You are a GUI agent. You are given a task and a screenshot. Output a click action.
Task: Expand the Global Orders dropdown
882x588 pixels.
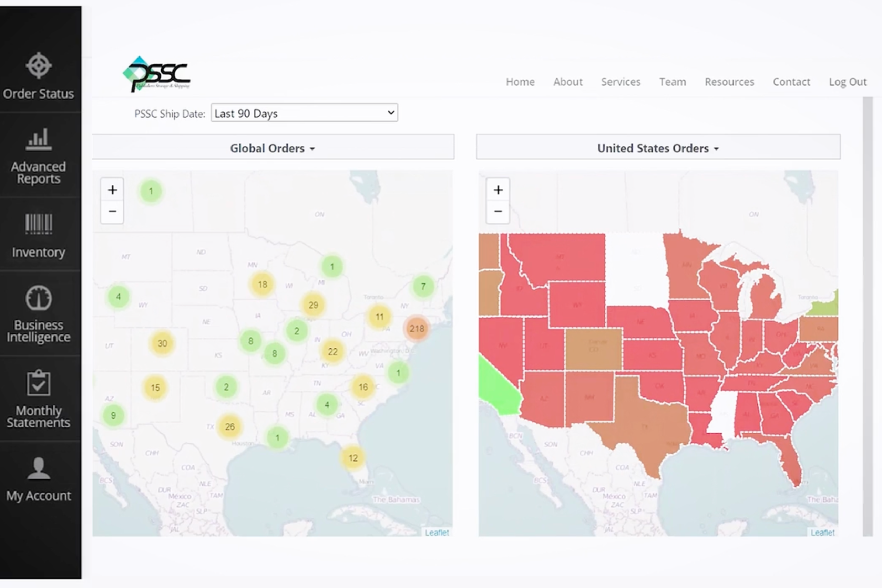pyautogui.click(x=273, y=148)
